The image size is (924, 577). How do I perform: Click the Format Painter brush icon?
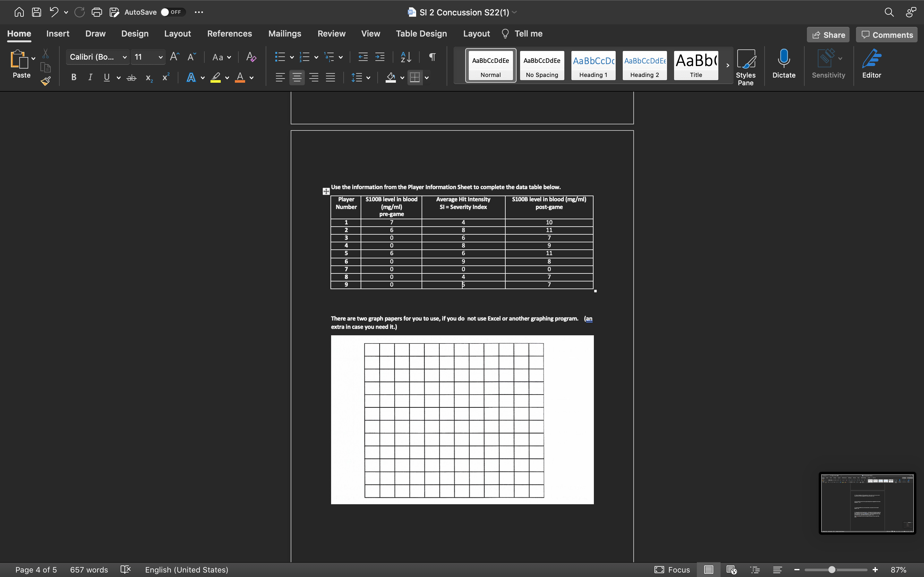(46, 81)
